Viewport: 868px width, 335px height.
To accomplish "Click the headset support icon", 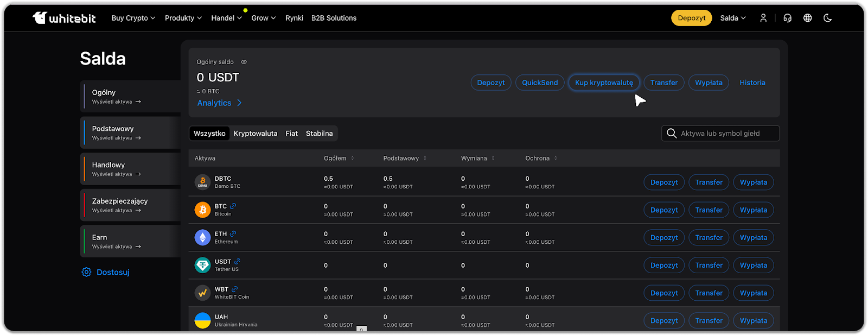I will pyautogui.click(x=787, y=18).
